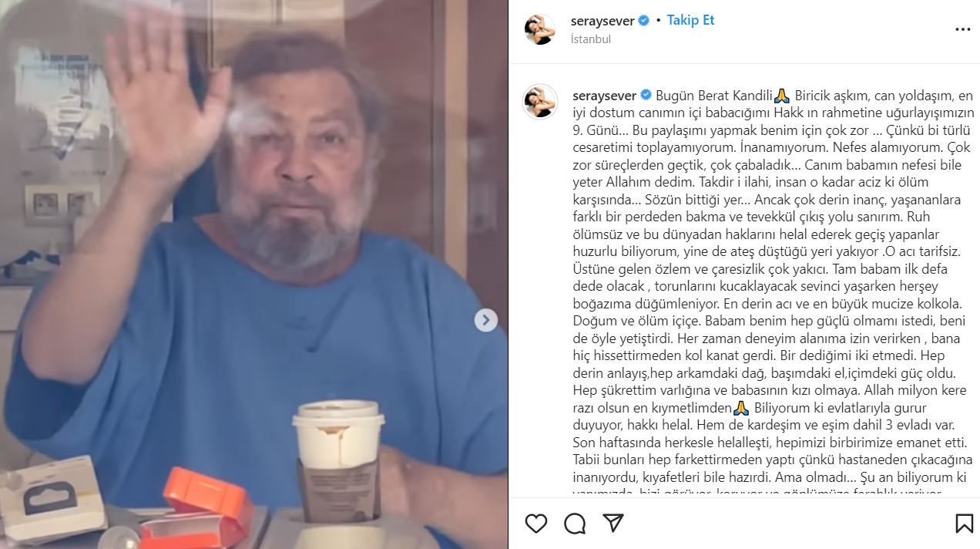The image size is (980, 549).
Task: Click the verified badge beside caption username
Action: click(x=646, y=96)
